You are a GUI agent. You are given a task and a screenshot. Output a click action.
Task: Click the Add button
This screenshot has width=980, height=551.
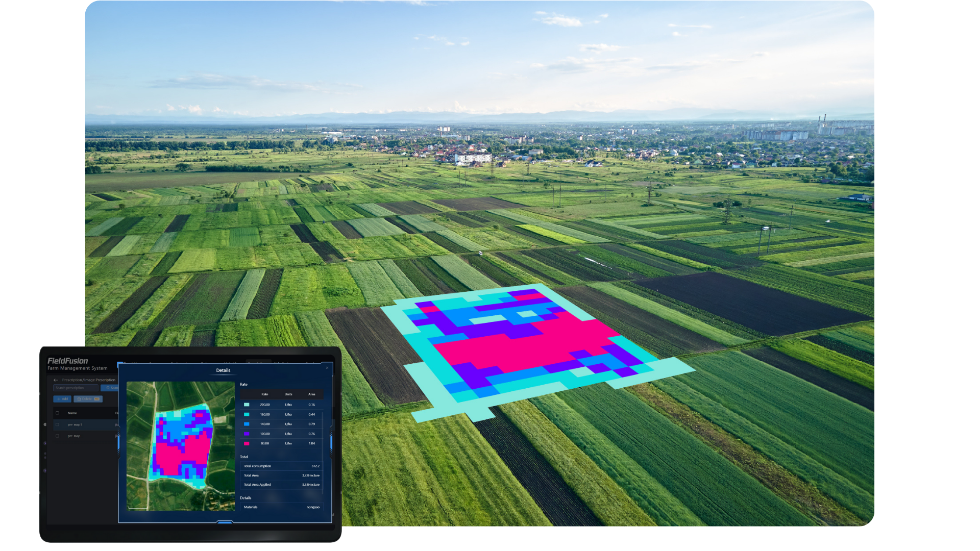tap(62, 399)
